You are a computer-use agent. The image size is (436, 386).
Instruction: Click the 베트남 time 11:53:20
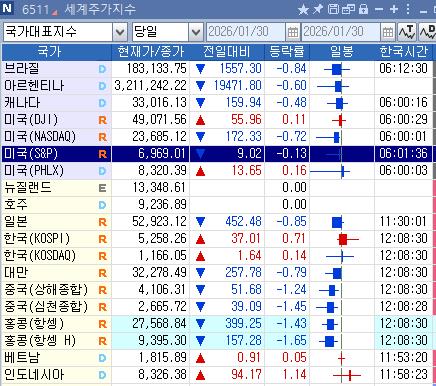[403, 358]
